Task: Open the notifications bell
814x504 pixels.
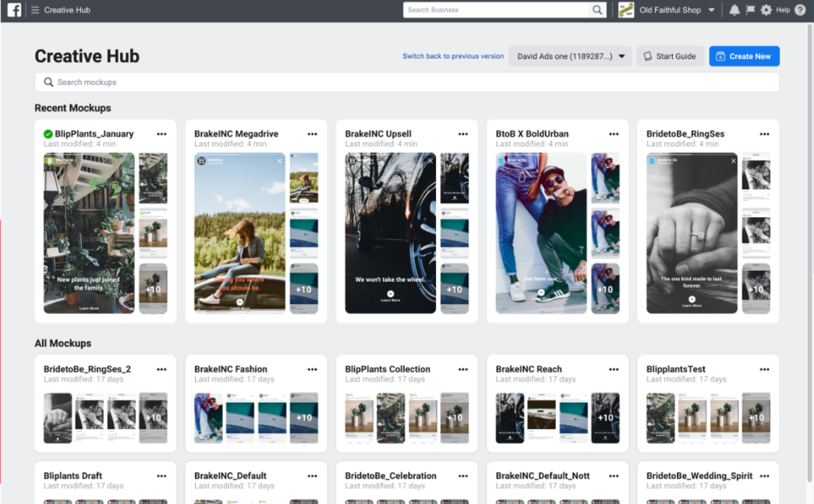Action: (x=734, y=10)
